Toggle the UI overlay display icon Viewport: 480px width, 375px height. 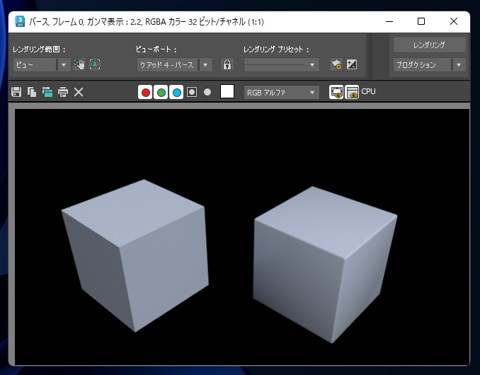click(336, 92)
